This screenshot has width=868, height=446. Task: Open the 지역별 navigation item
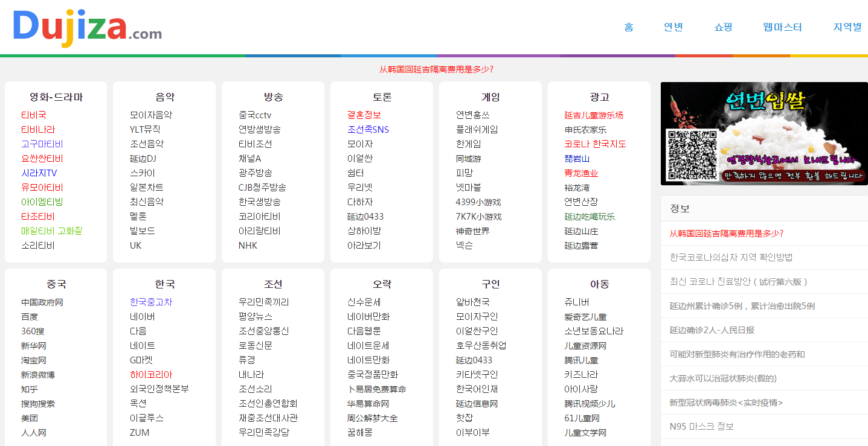click(847, 27)
